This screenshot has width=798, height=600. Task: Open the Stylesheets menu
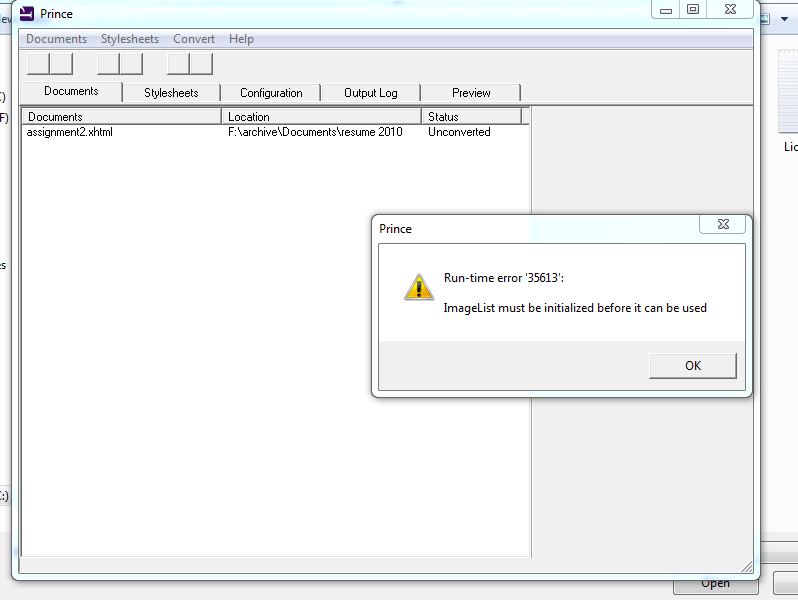(x=130, y=39)
